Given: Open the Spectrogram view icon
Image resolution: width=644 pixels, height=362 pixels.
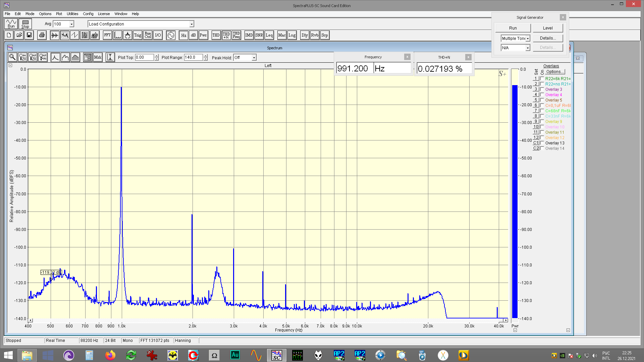Looking at the screenshot, I should coord(85,35).
